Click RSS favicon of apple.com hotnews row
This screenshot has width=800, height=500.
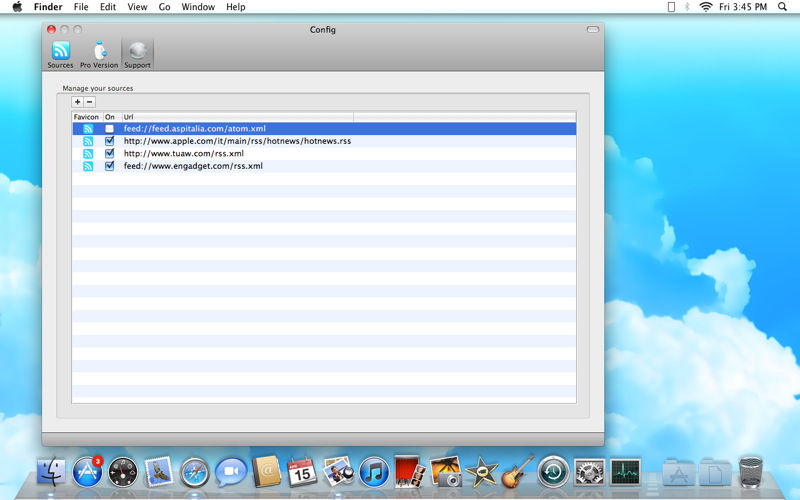coord(88,141)
